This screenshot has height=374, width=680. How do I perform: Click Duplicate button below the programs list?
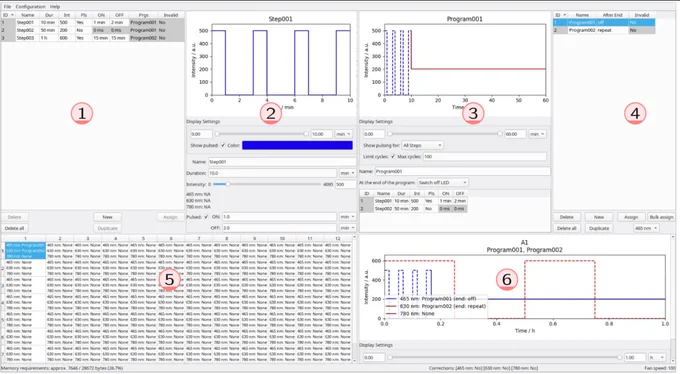(599, 228)
